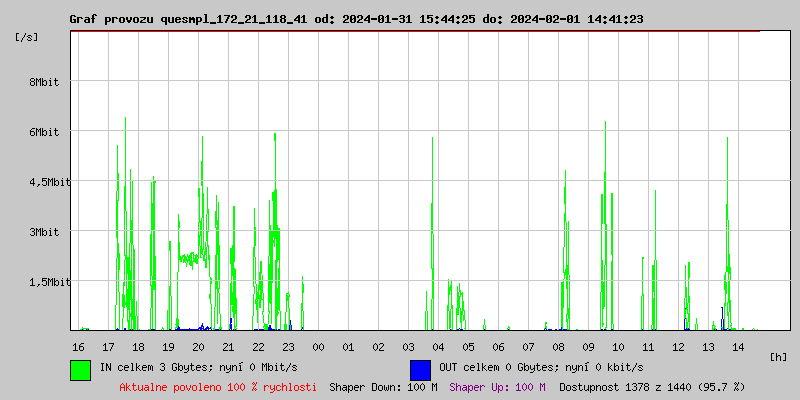Click the 6Mbit y-axis label
The image size is (800, 400).
(x=44, y=132)
